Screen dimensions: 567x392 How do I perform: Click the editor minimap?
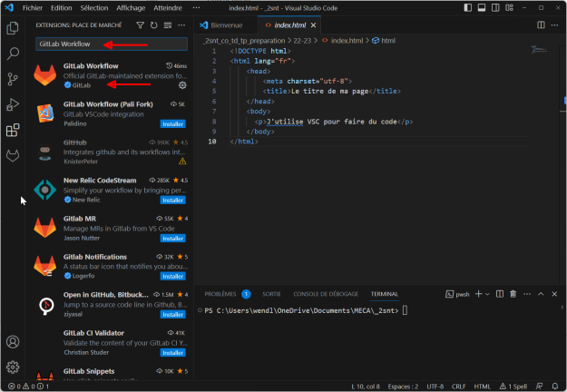click(539, 50)
